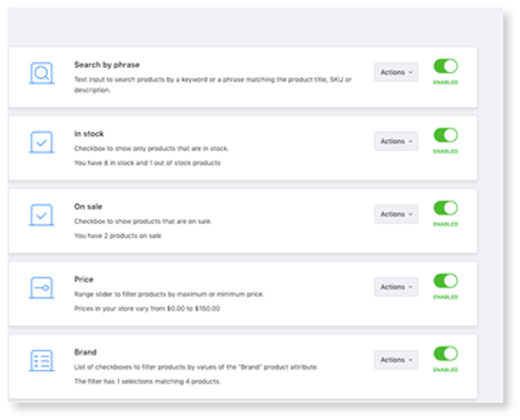This screenshot has height=420, width=520.
Task: Open the Price row Actions dropdown
Action: point(396,287)
